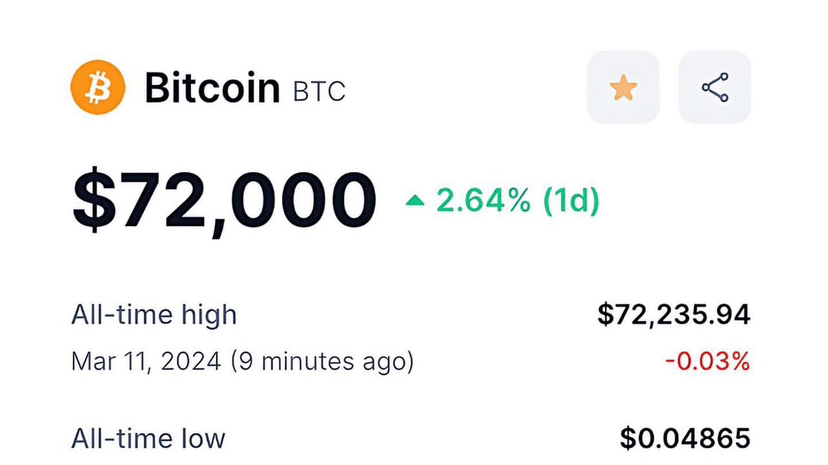Click the percent sign in 2.64%
This screenshot has width=828, height=465.
click(517, 201)
